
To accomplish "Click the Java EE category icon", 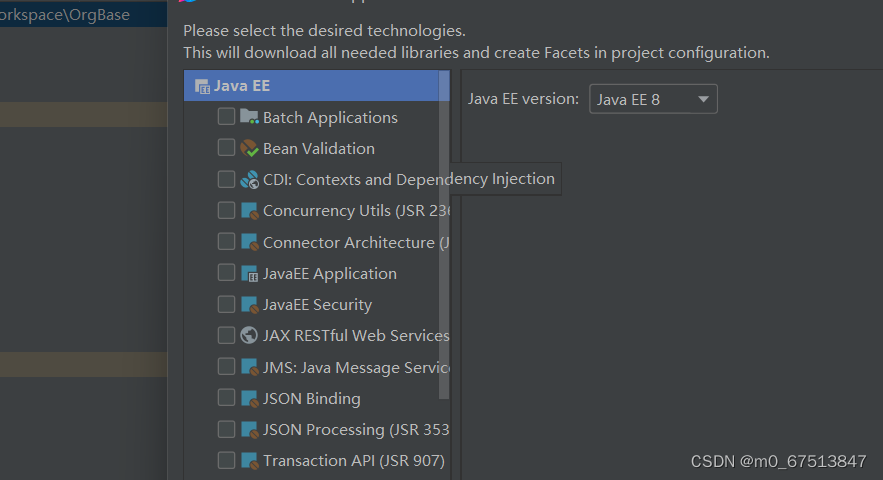I will pos(202,86).
